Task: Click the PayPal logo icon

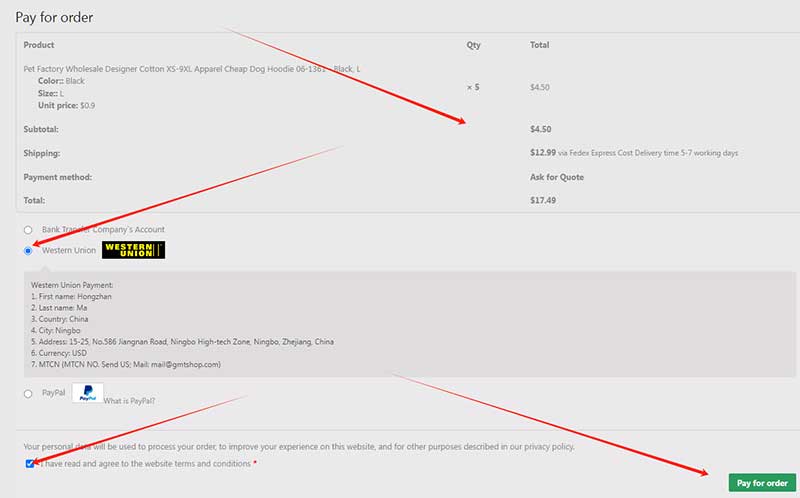Action: [88, 394]
